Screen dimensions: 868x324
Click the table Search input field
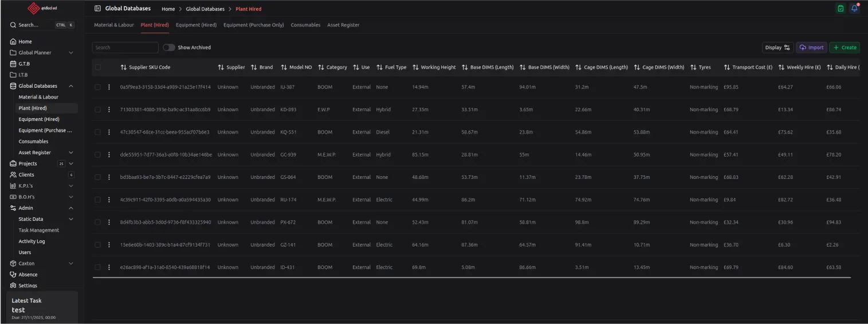pos(125,48)
